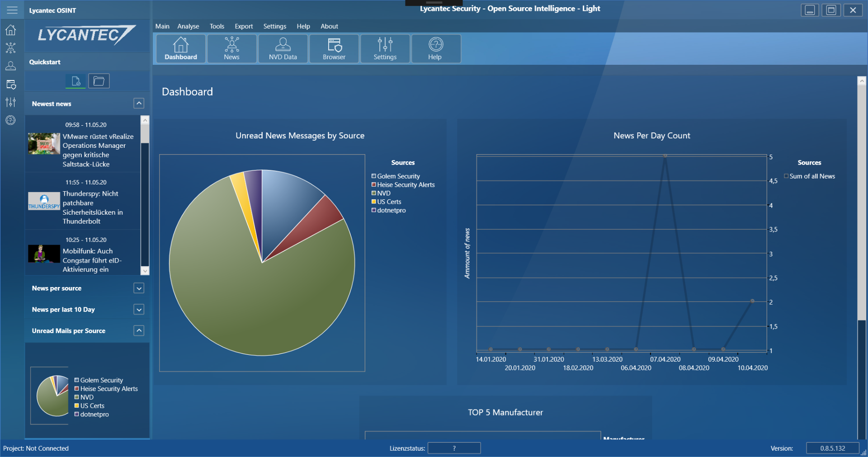Click the Thunderspy thumbnail image
Viewport: 868px width, 457px height.
(x=44, y=201)
